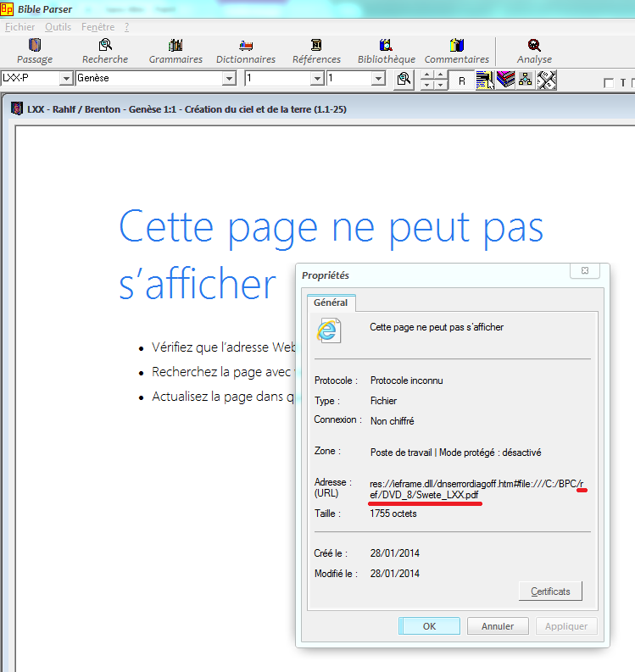Click the highlighted text selection icon
Screen dimensions: 635x672
(x=485, y=81)
